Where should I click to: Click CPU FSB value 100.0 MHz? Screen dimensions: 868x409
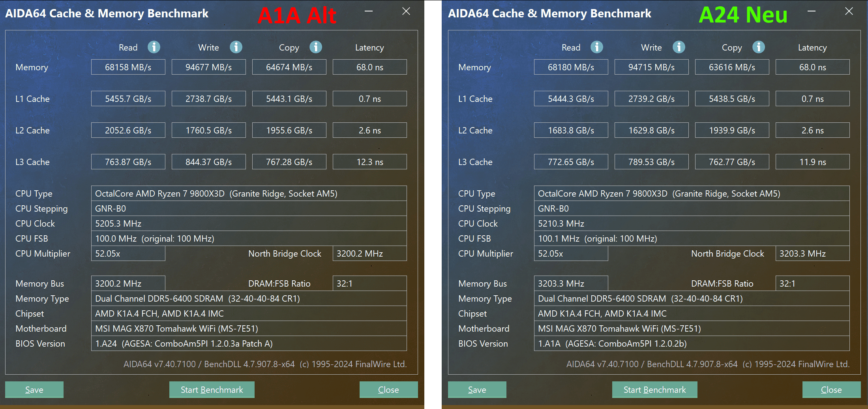[249, 238]
